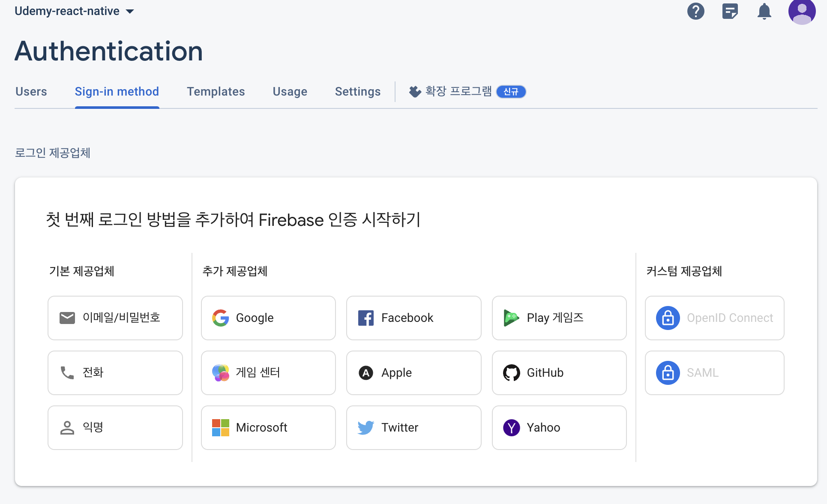Viewport: 827px width, 504px height.
Task: Click the Facebook logo icon
Action: point(366,318)
